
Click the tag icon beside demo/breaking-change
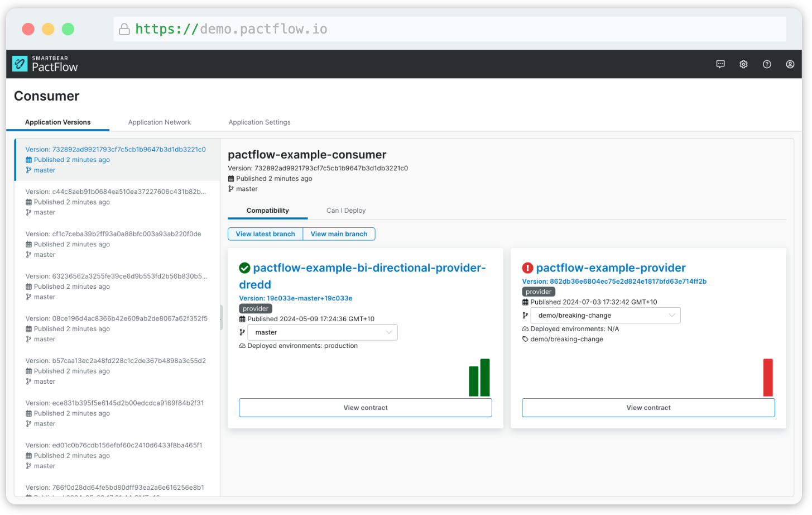tap(525, 339)
